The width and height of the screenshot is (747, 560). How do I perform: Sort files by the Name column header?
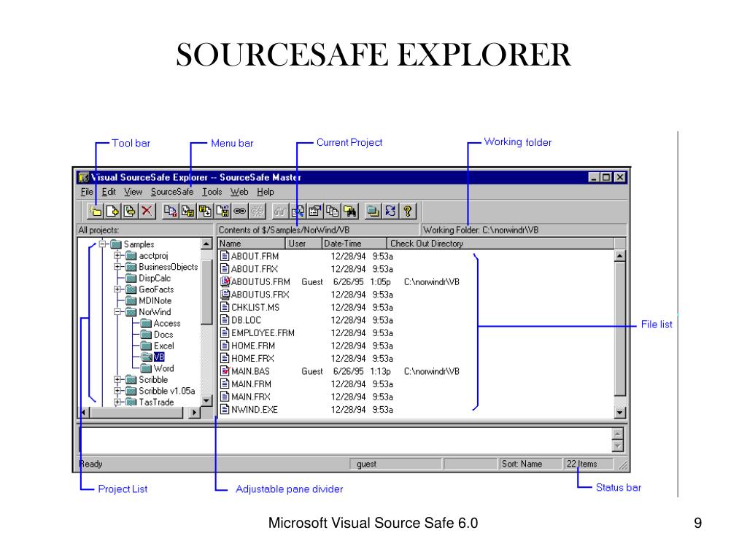point(252,244)
